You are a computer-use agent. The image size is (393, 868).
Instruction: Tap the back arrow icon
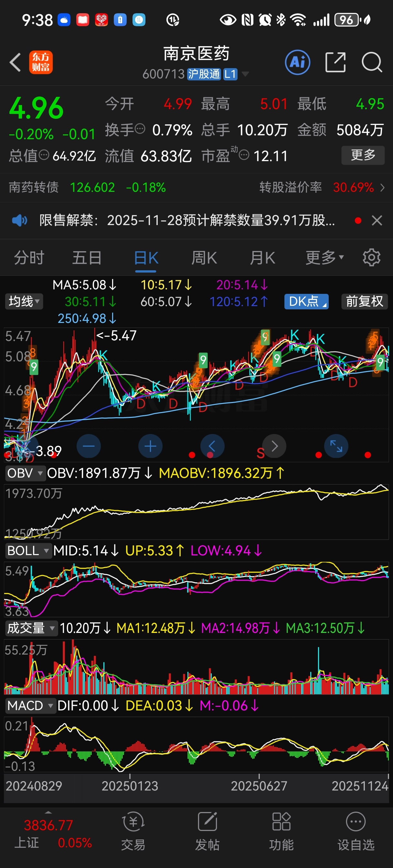[15, 62]
